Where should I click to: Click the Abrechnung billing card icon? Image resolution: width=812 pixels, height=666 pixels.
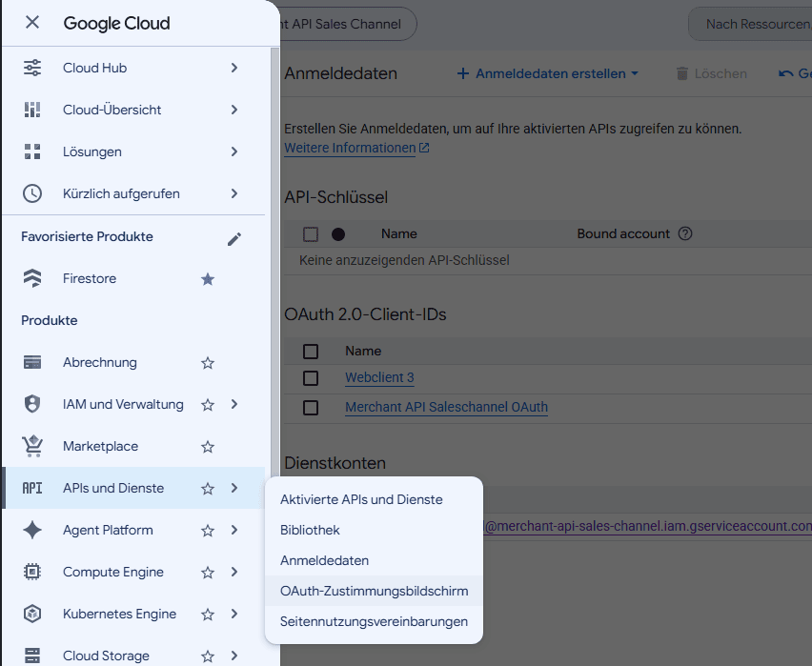pos(32,362)
